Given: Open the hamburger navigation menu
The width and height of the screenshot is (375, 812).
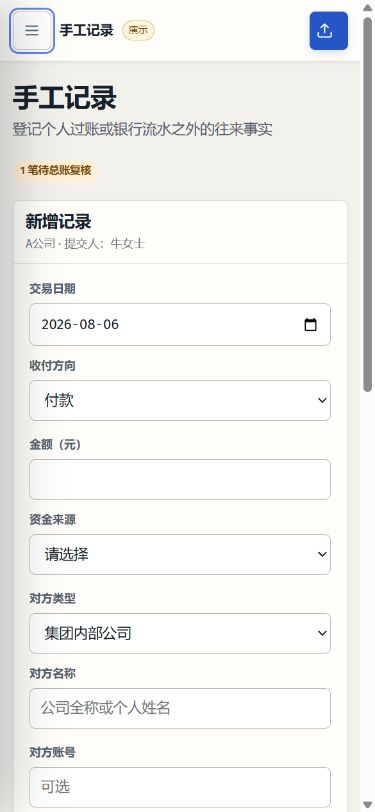Looking at the screenshot, I should click(32, 31).
